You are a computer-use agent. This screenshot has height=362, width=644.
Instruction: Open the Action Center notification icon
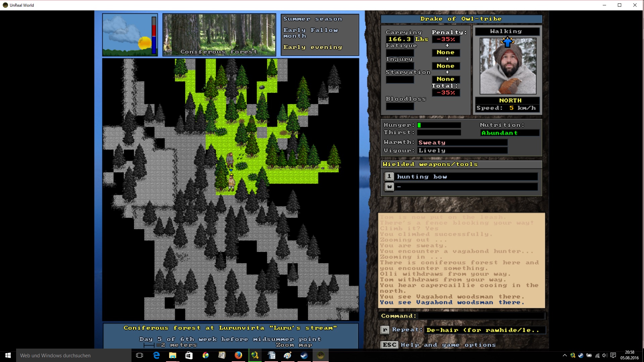pyautogui.click(x=613, y=355)
